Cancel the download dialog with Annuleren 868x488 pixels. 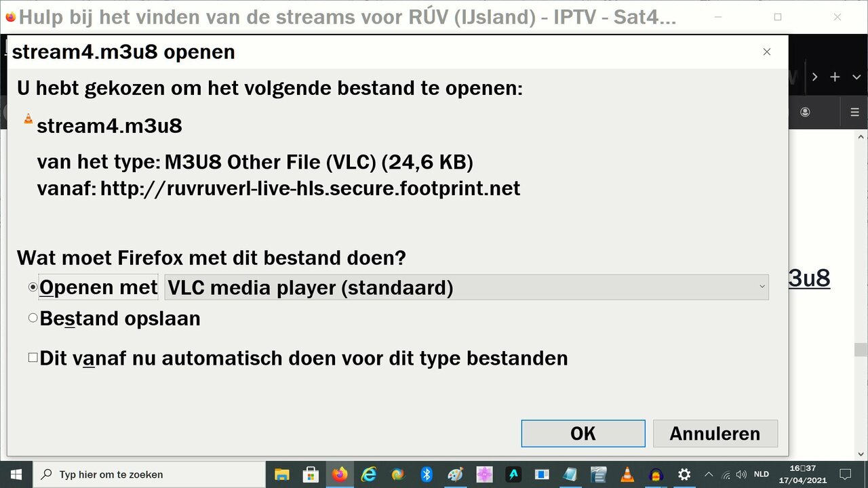[x=715, y=433]
